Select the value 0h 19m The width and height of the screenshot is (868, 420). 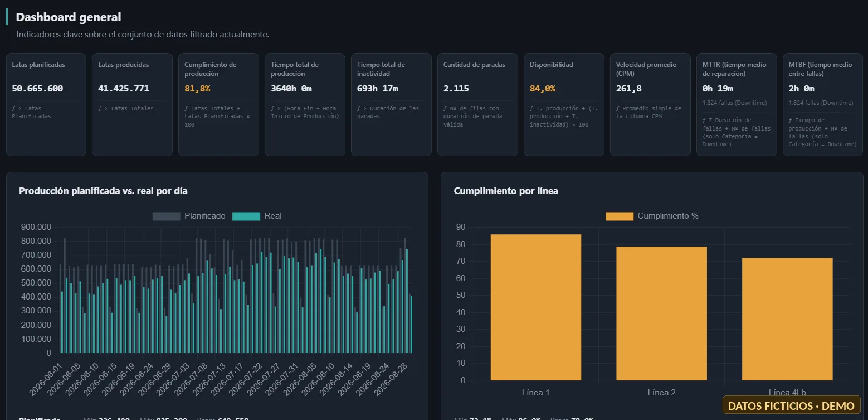tap(718, 89)
